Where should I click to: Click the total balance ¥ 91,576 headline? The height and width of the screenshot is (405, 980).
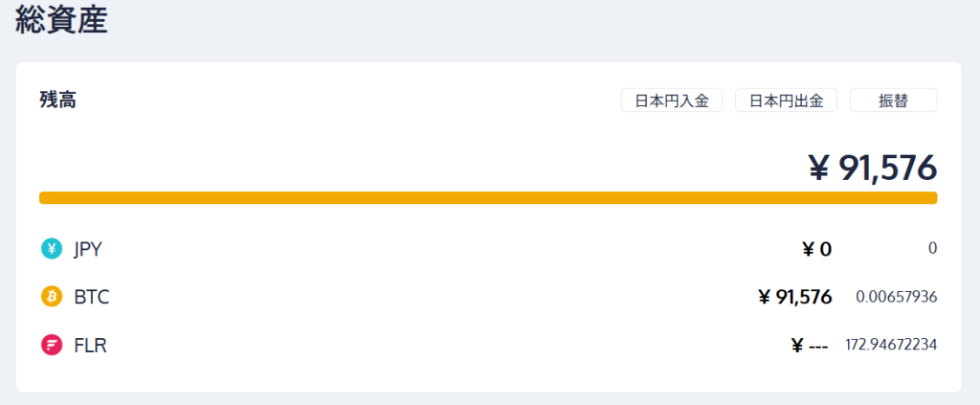pos(872,168)
